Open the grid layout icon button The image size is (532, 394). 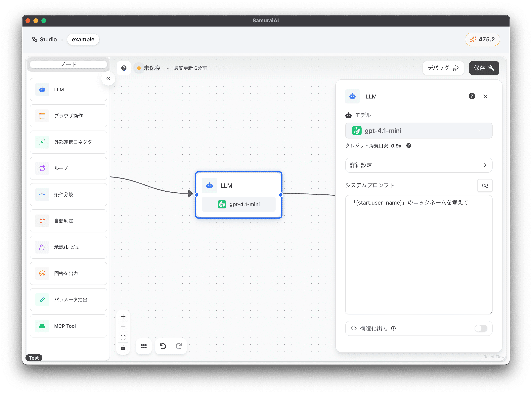144,346
